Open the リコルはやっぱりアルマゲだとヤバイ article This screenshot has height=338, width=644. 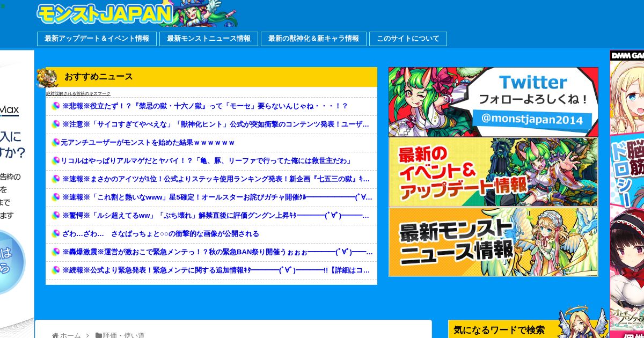pos(206,160)
